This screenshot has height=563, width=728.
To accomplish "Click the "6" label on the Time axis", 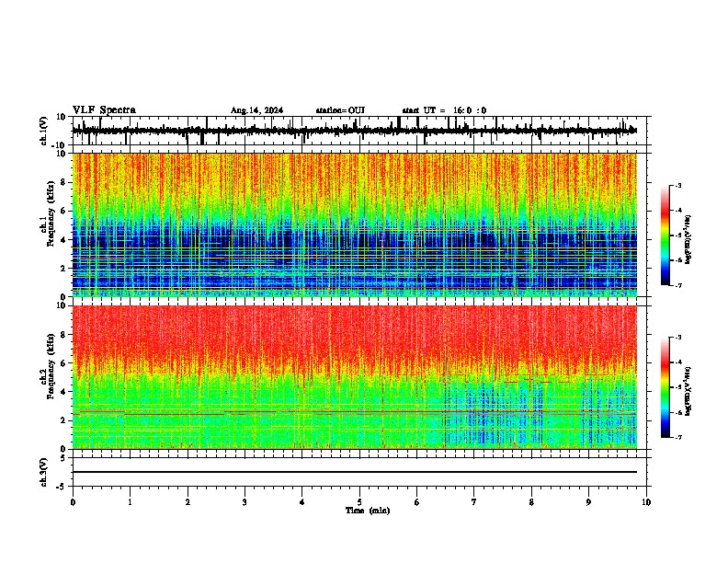I will point(416,502).
